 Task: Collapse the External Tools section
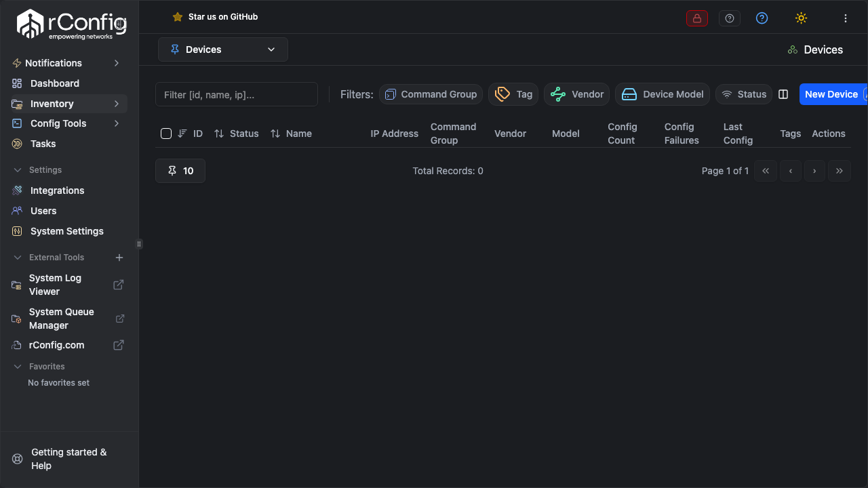18,258
